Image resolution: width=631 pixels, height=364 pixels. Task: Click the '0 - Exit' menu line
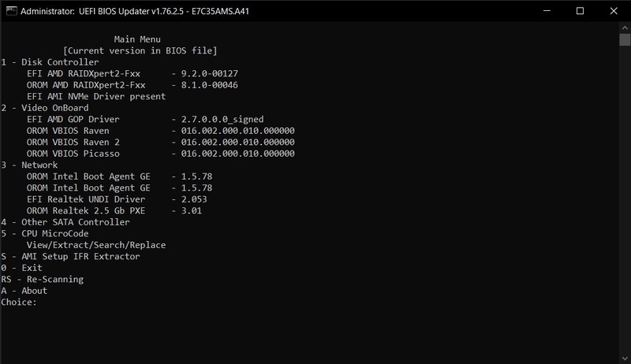point(22,268)
